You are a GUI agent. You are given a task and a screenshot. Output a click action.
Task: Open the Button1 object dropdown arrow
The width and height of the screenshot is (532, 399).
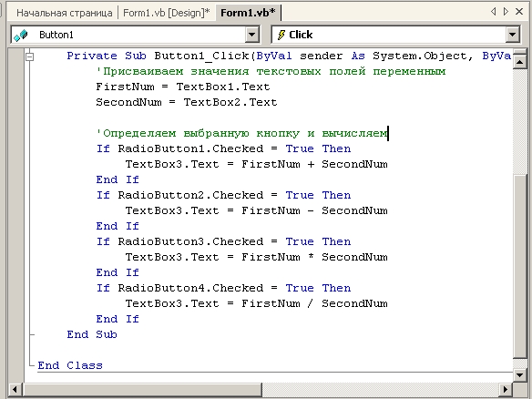pos(251,35)
